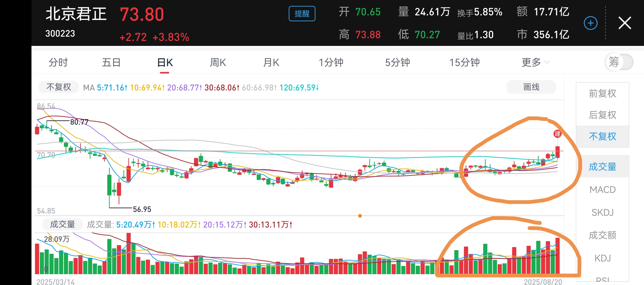Open the 成交量 sub-chart indicator selector
Viewport: 644px width, 285px height.
[x=62, y=224]
